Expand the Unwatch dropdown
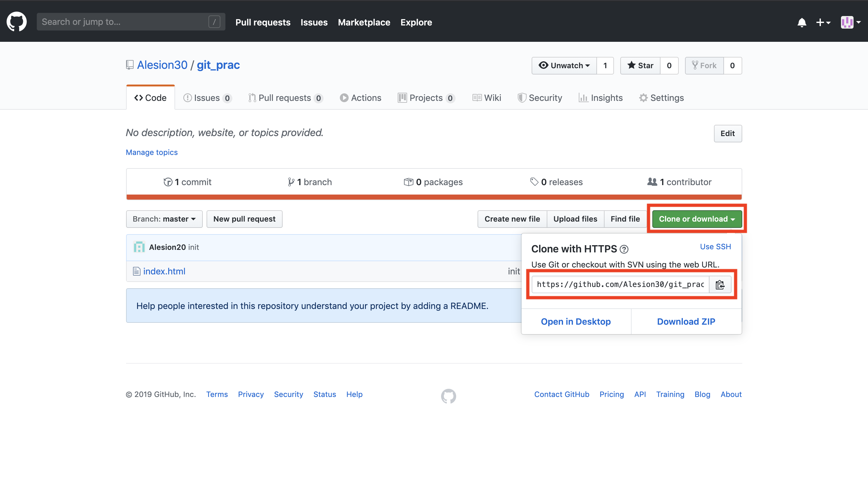 [564, 65]
